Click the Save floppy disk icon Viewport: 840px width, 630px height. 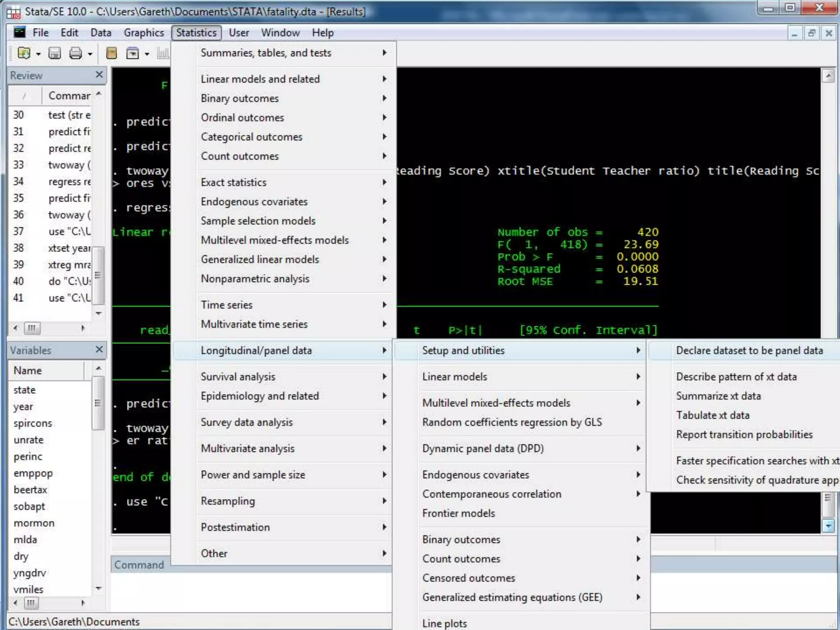click(x=55, y=53)
